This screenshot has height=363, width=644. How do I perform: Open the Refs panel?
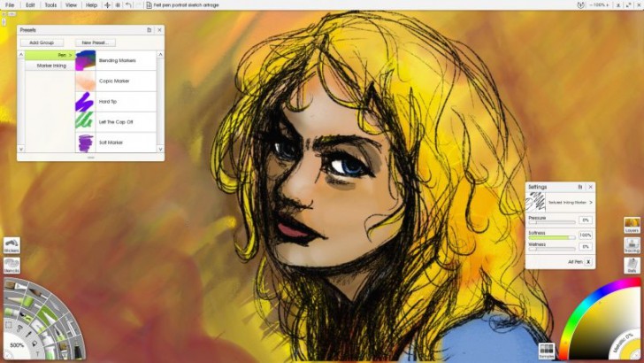[x=632, y=266]
